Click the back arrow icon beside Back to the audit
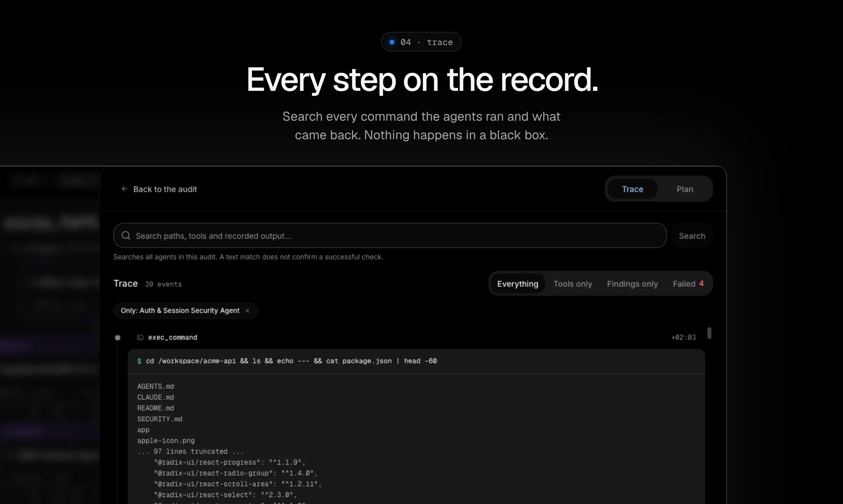This screenshot has width=843, height=504. click(x=124, y=188)
